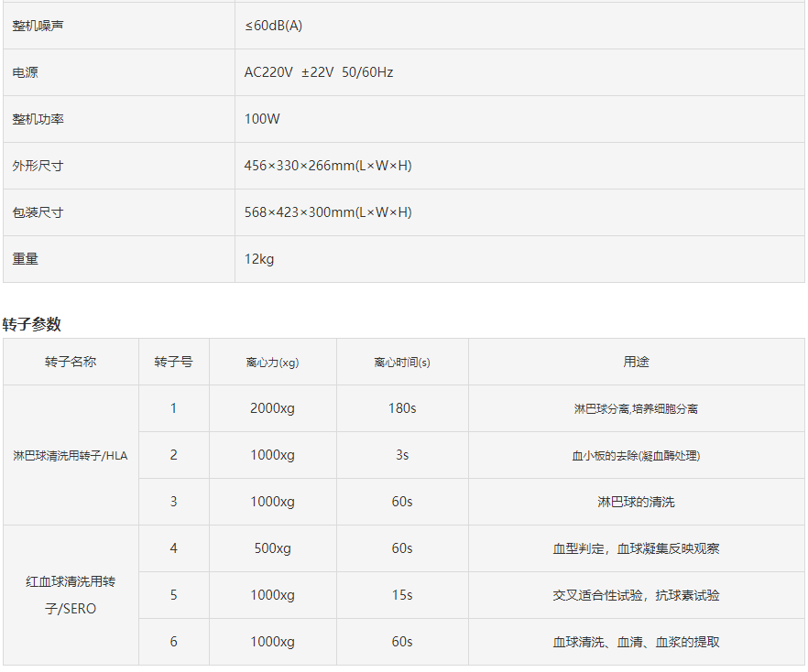Click the 500xg centrifugal force cell
This screenshot has height=672, width=808.
272,548
